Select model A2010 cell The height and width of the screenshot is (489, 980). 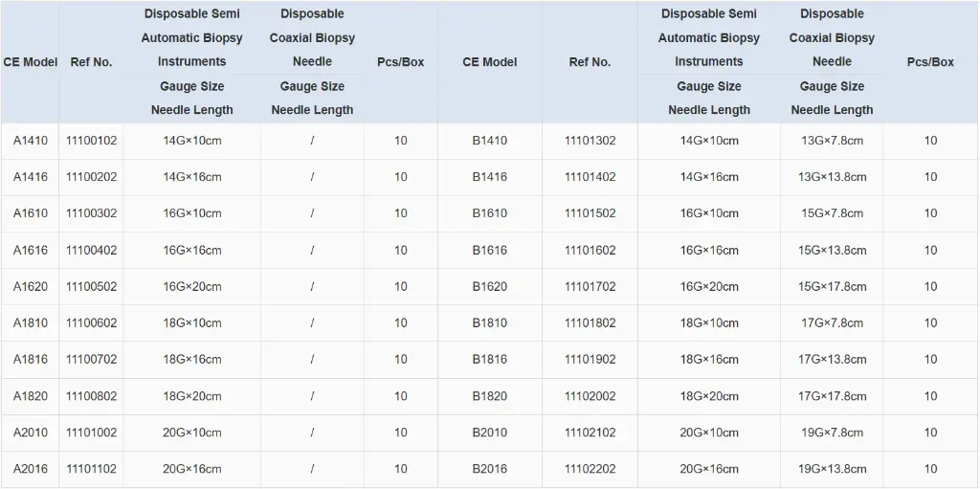pos(30,433)
